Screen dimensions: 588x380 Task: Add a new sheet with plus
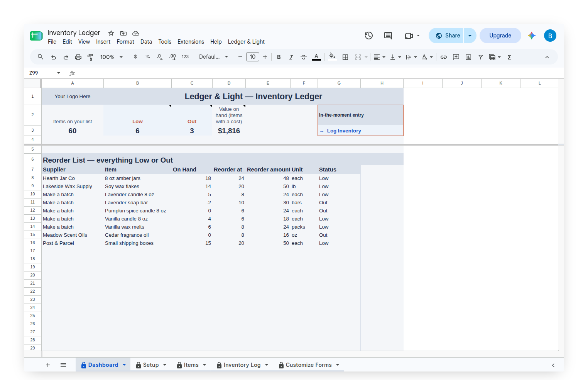coord(48,365)
